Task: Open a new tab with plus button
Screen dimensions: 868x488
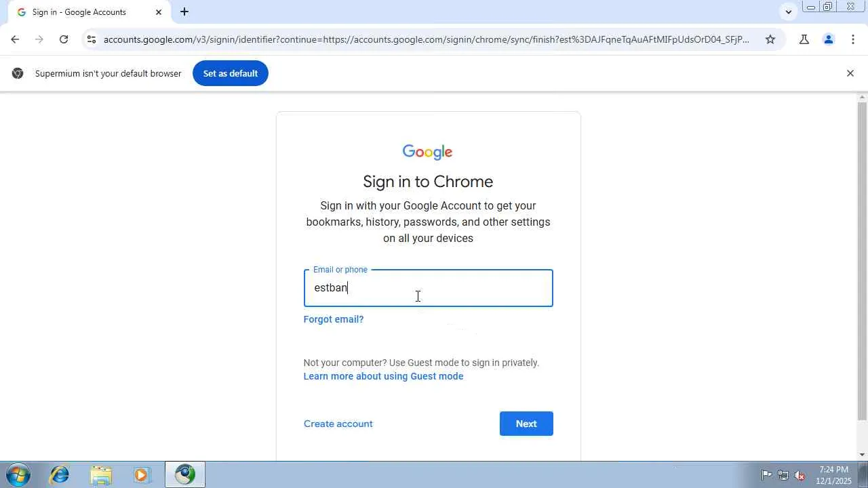Action: 184,12
